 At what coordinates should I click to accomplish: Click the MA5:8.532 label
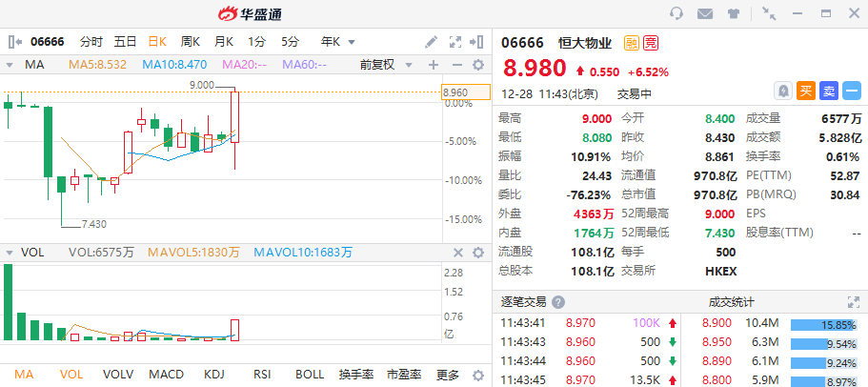(x=97, y=65)
